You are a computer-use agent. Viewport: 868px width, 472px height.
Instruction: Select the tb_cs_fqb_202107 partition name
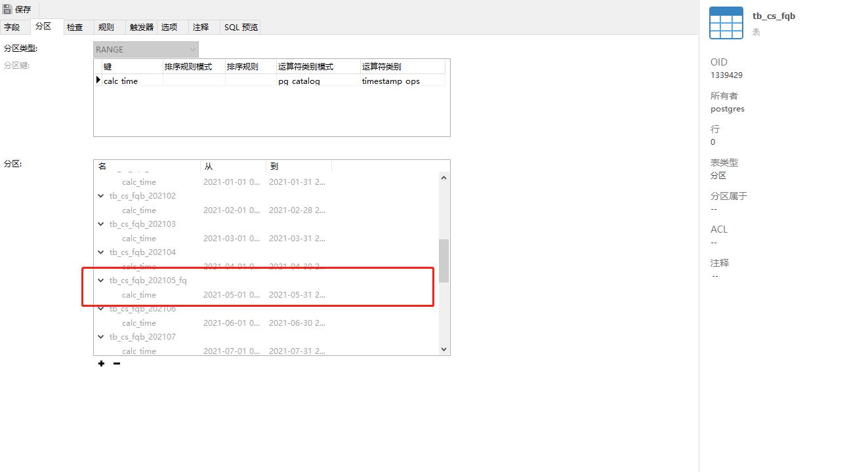coord(142,337)
